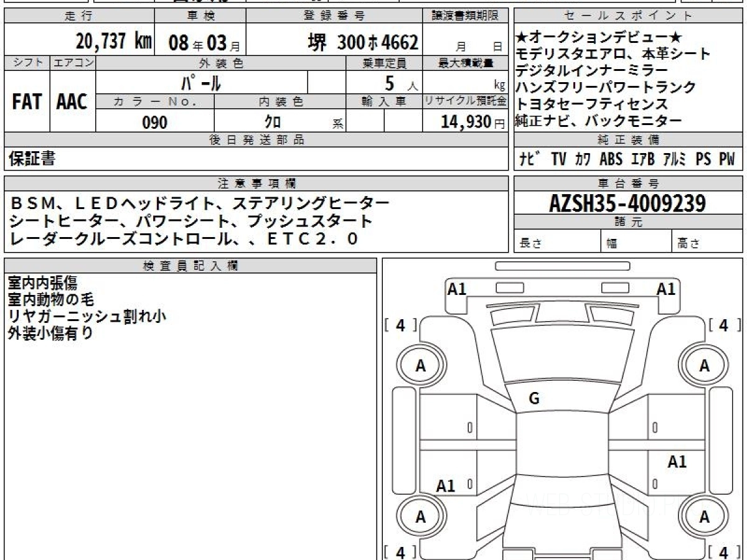Click the 室内動物の毛 inspector note
The height and width of the screenshot is (560, 747).
coord(50,301)
